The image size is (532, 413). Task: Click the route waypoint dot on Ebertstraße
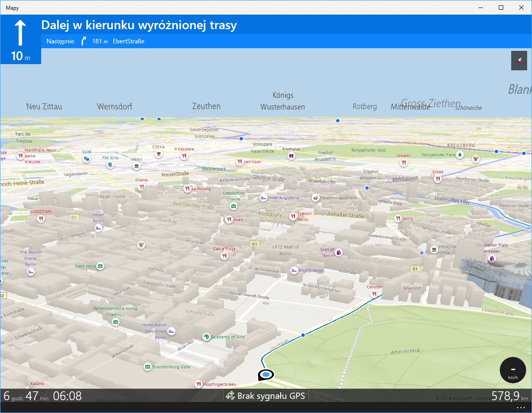coord(303,335)
